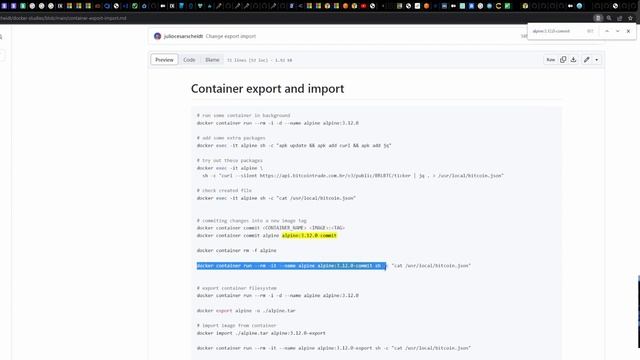The image size is (640, 360).
Task: Click 'docker import ./alpine.tar' line
Action: pos(261,333)
